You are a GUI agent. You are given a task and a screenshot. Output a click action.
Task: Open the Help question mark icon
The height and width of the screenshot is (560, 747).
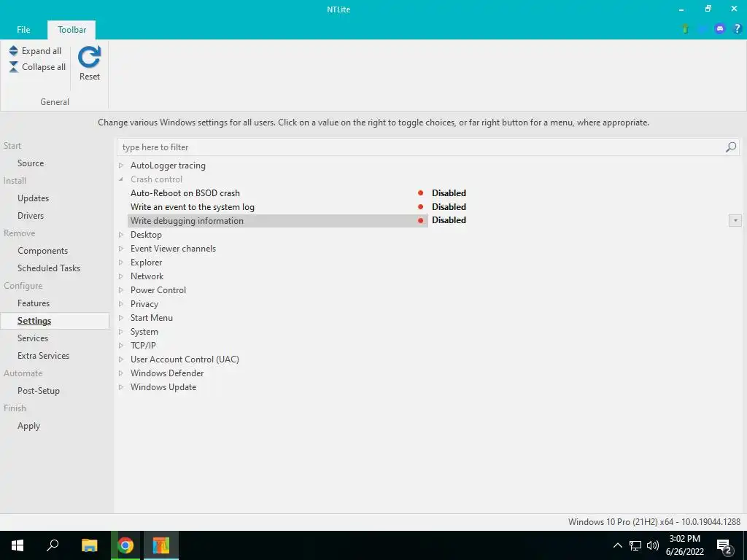[x=737, y=29]
